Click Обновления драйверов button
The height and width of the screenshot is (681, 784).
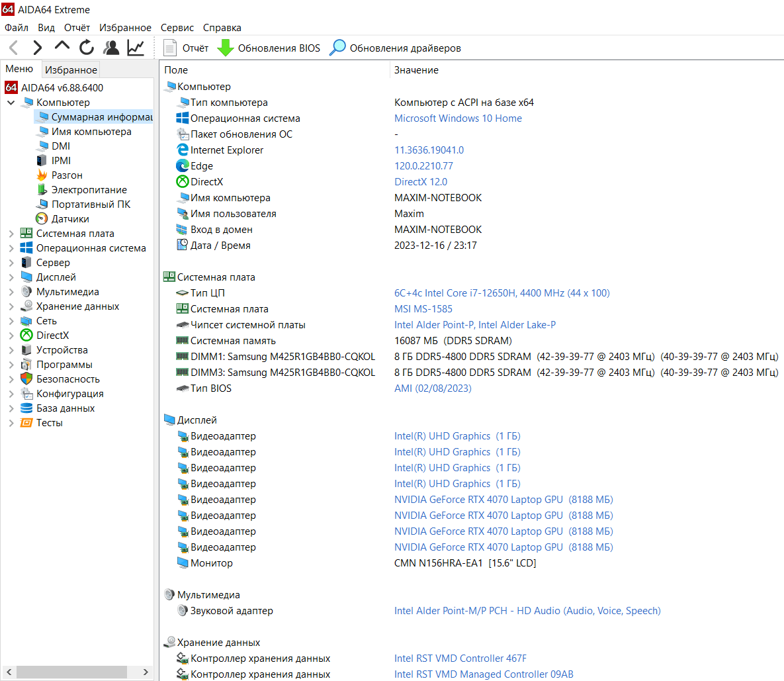point(395,48)
